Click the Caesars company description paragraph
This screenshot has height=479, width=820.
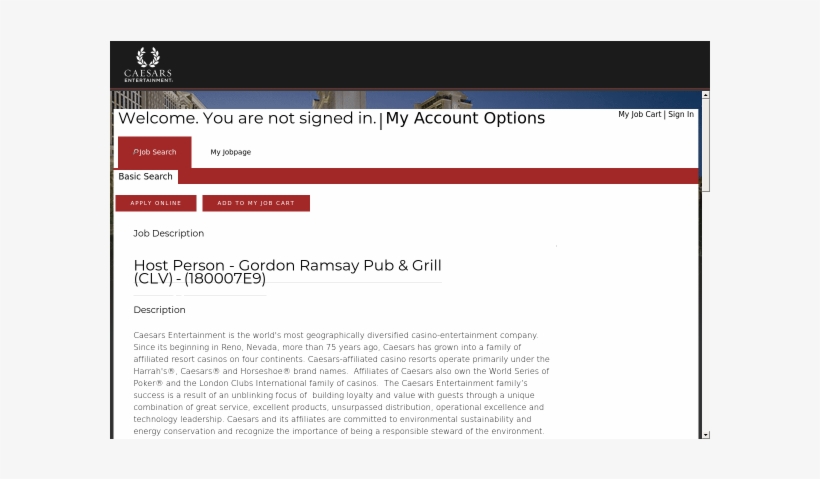[341, 383]
